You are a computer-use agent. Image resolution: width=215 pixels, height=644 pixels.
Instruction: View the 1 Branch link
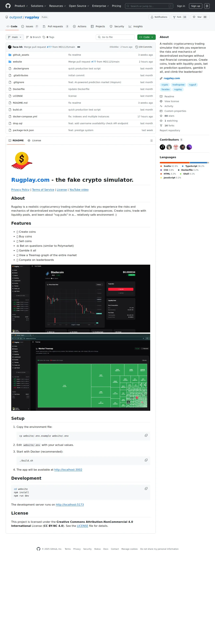coord(33,37)
